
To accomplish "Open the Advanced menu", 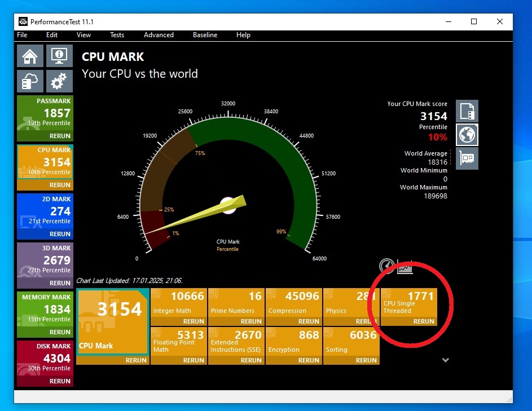I will [x=159, y=35].
